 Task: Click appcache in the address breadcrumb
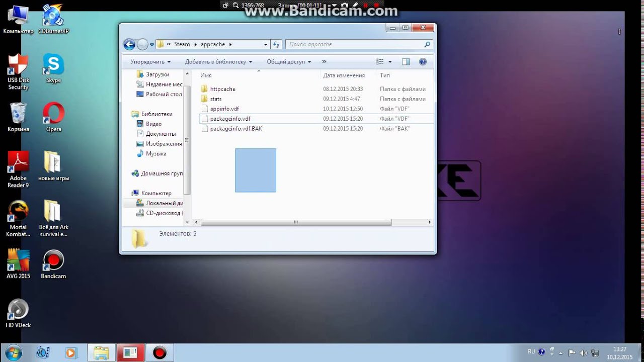click(213, 44)
